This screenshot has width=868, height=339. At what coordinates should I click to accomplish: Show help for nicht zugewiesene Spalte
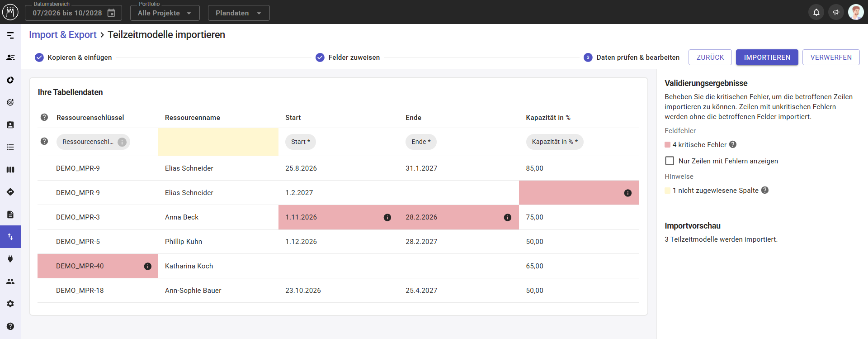(x=765, y=190)
